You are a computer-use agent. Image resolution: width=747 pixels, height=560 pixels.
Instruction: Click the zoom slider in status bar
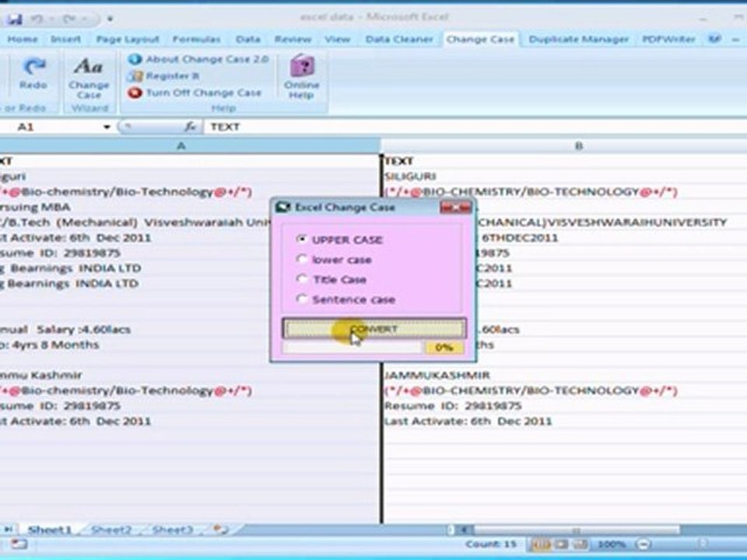click(701, 544)
